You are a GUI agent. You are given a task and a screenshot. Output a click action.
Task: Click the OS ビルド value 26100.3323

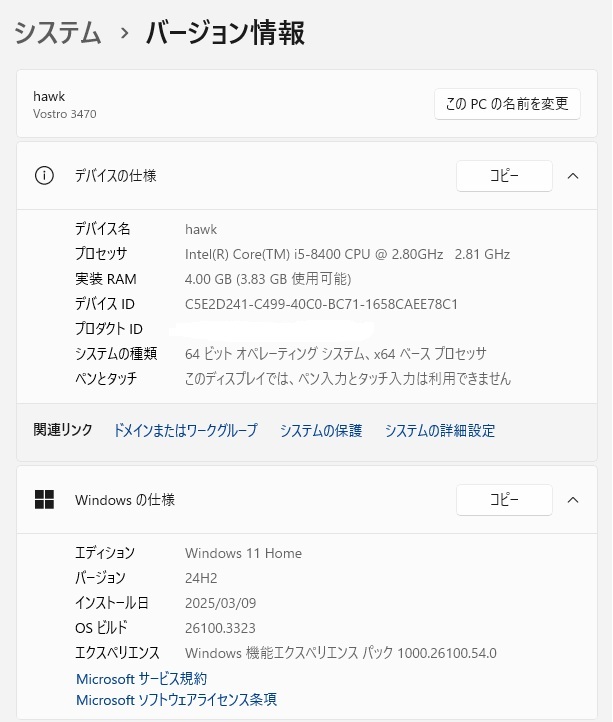coord(220,628)
